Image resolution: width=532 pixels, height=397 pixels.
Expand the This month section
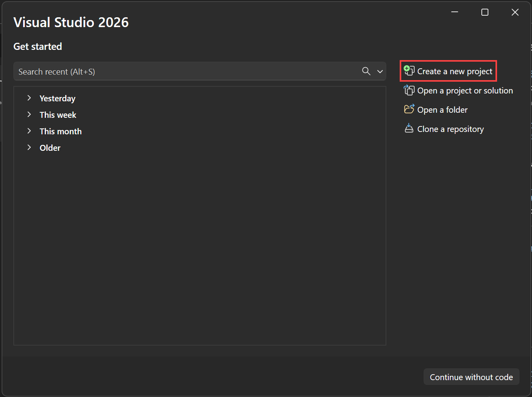click(29, 131)
